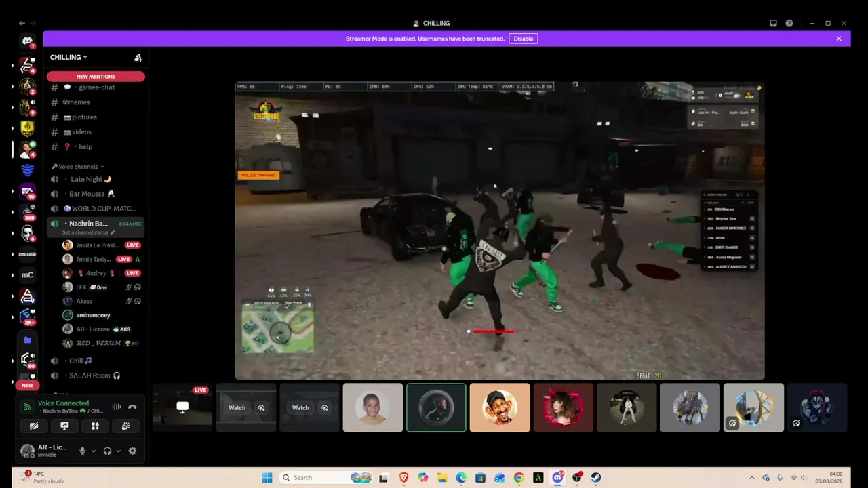
Task: Select 7mida Taxiy user in voice list
Action: tap(102, 259)
